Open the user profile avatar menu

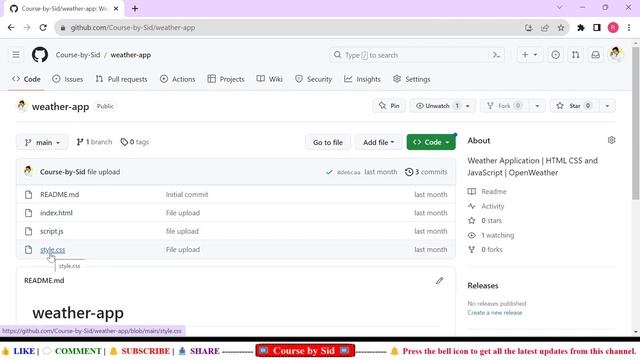pyautogui.click(x=616, y=54)
